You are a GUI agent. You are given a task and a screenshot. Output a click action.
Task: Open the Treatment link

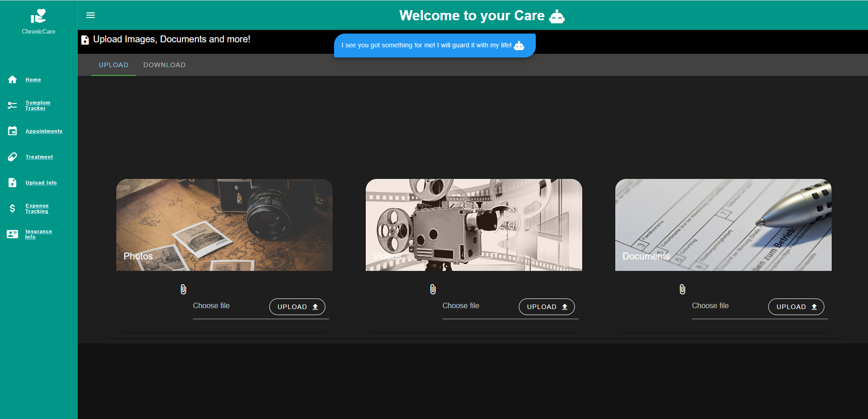click(x=39, y=157)
